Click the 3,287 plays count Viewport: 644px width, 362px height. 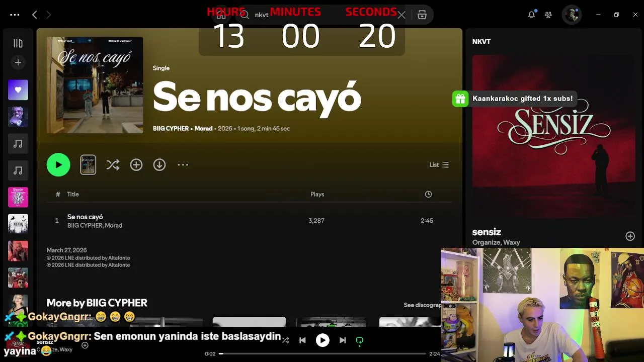tap(316, 221)
